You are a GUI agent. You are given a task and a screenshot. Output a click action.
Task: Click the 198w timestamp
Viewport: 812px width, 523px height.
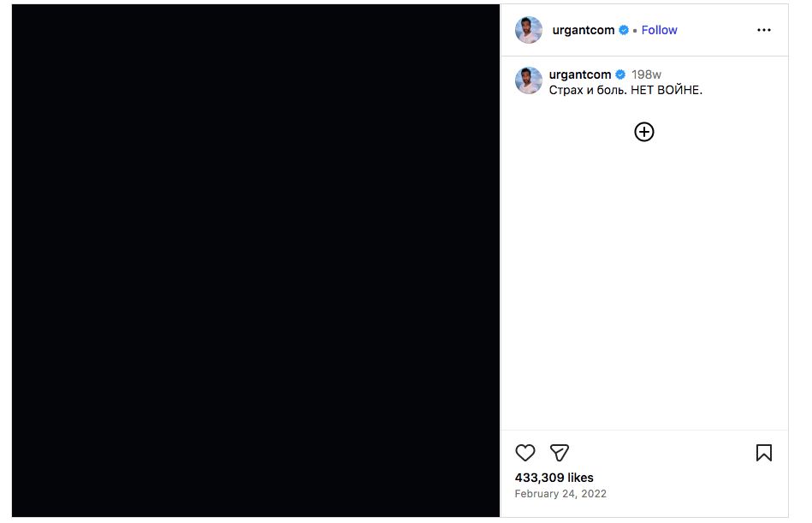coord(646,74)
